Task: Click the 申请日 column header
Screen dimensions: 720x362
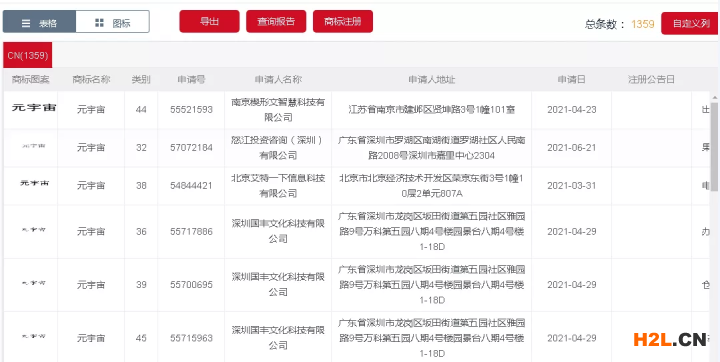Action: pos(571,79)
